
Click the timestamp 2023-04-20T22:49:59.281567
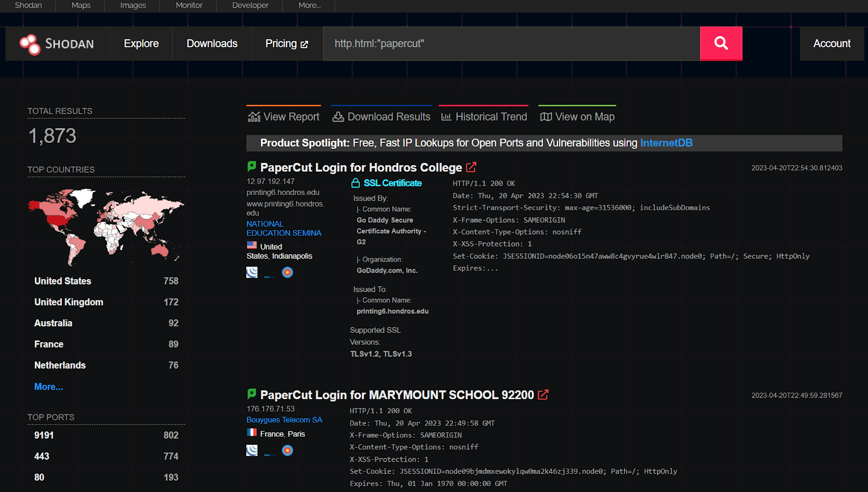(797, 395)
